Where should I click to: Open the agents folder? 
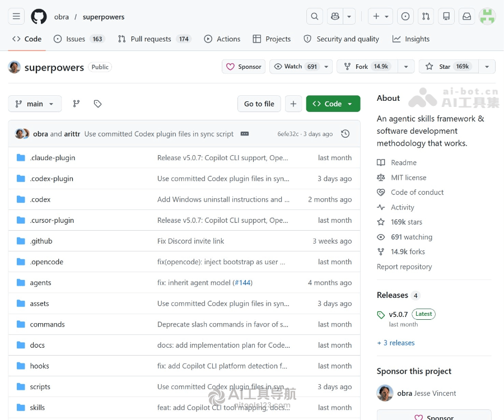tap(40, 283)
